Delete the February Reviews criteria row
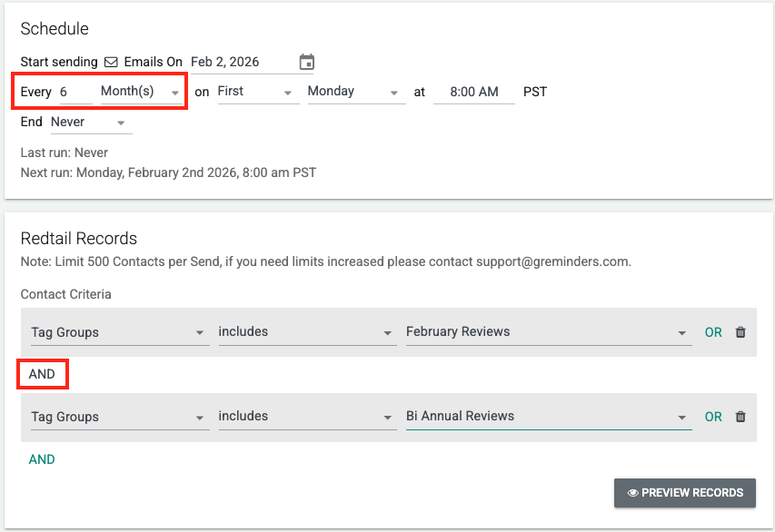This screenshot has width=775, height=532. click(x=740, y=332)
